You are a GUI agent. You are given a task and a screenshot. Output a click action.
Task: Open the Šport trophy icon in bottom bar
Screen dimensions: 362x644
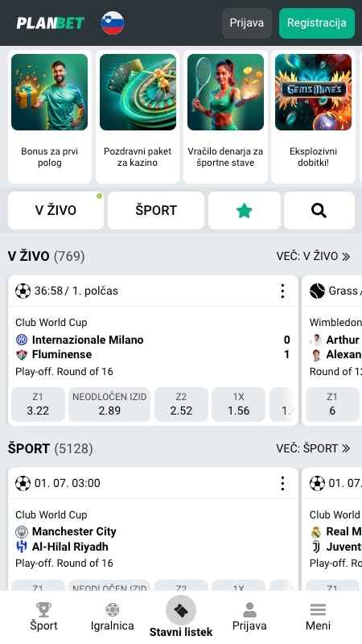coord(43,609)
